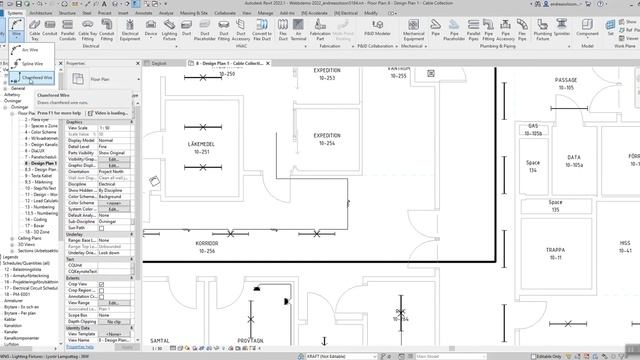Choose the Lighting Fixture tool

[169, 30]
